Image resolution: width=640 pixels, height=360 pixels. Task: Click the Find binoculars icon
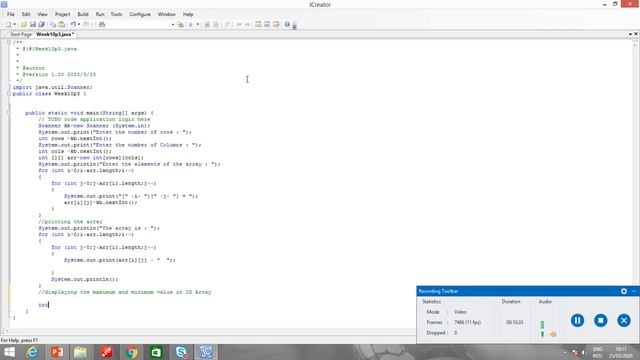pos(102,24)
